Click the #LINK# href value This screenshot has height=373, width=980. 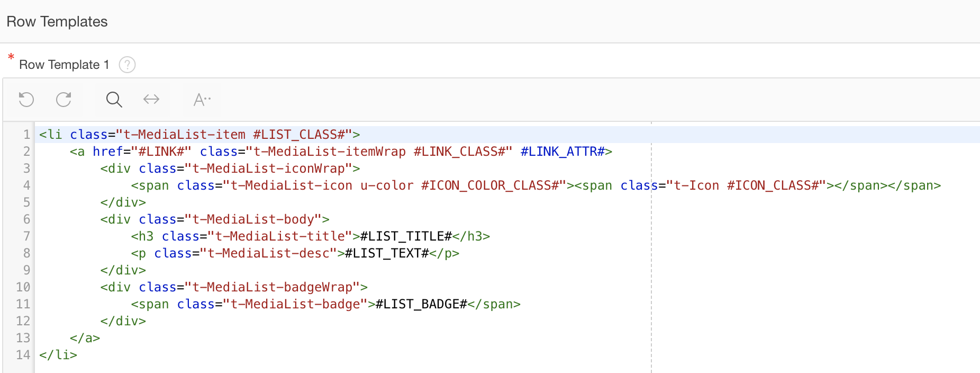161,152
